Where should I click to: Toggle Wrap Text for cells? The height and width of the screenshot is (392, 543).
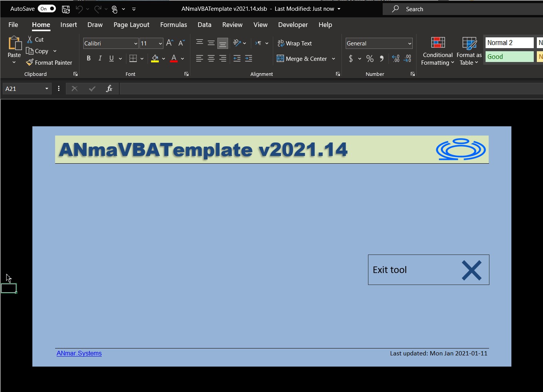click(x=295, y=43)
